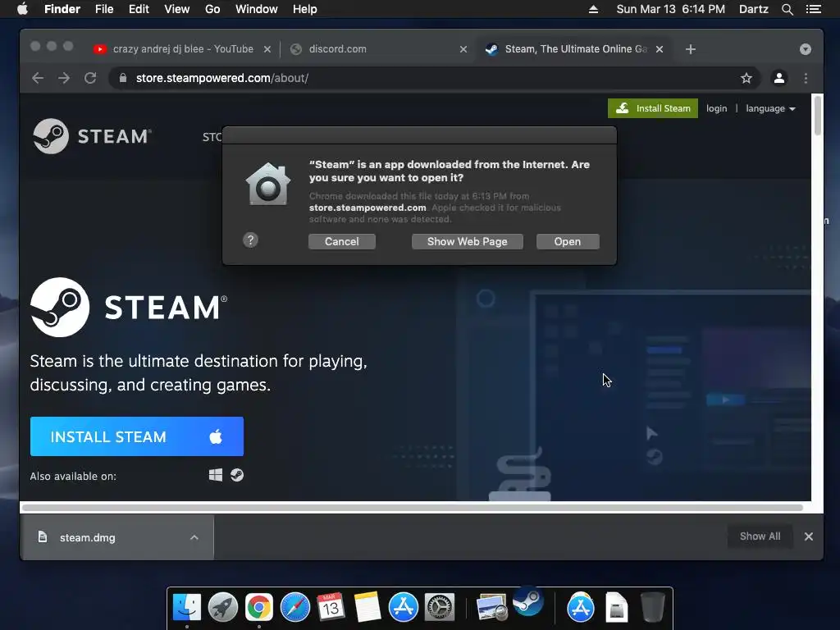The height and width of the screenshot is (630, 840).
Task: Open Spotlight search
Action: (x=787, y=9)
